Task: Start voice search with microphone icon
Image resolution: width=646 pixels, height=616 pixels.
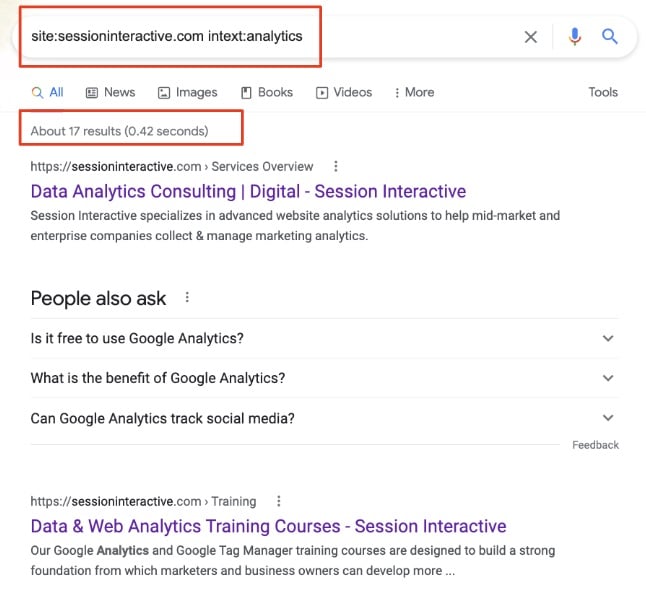Action: click(575, 37)
